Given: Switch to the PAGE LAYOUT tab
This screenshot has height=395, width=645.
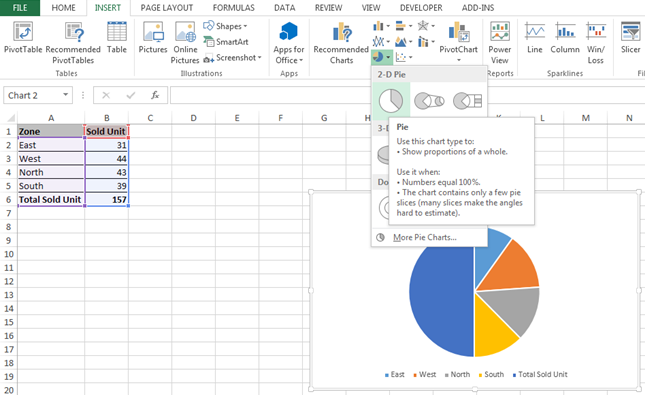Looking at the screenshot, I should coord(167,8).
